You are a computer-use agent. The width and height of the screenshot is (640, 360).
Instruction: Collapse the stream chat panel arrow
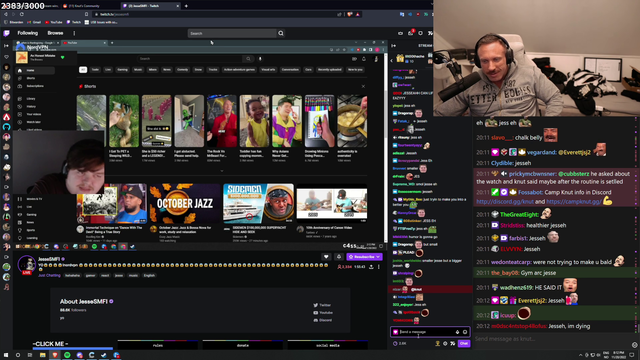[x=394, y=46]
